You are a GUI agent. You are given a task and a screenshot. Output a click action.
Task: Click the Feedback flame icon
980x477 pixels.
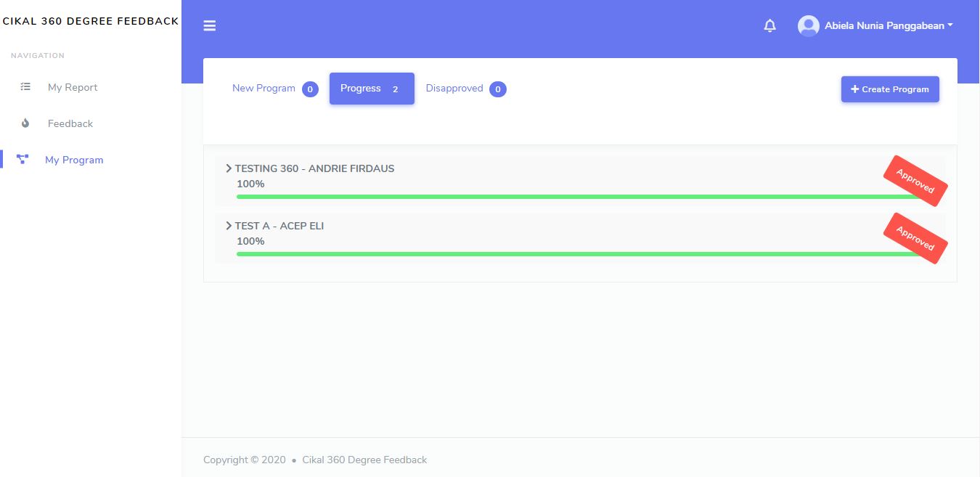click(x=25, y=123)
